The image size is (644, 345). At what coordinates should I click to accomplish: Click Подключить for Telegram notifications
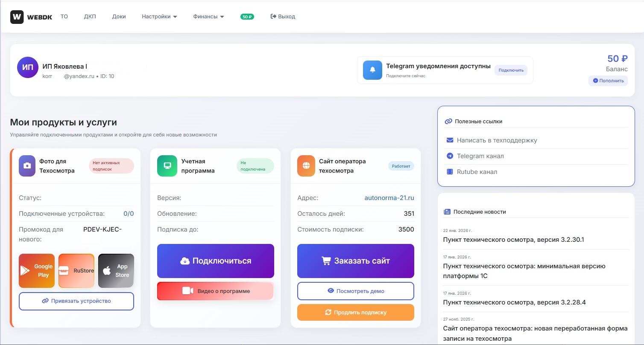511,70
